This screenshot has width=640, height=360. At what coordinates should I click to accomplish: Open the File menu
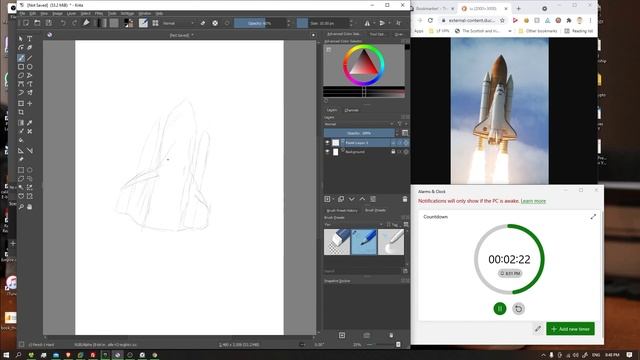pos(22,13)
